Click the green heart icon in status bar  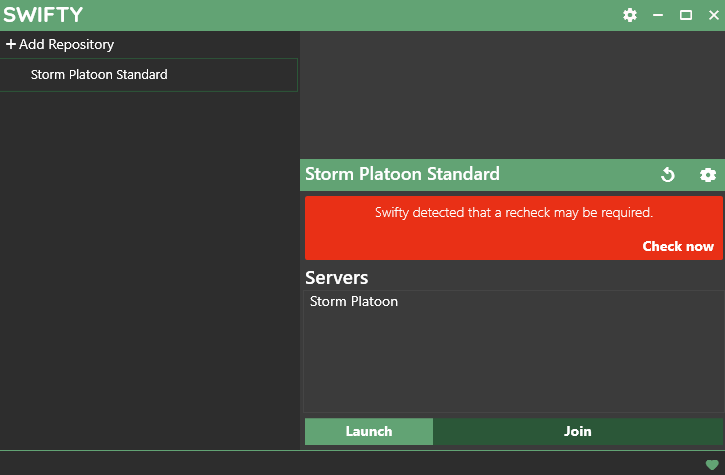pyautogui.click(x=712, y=464)
